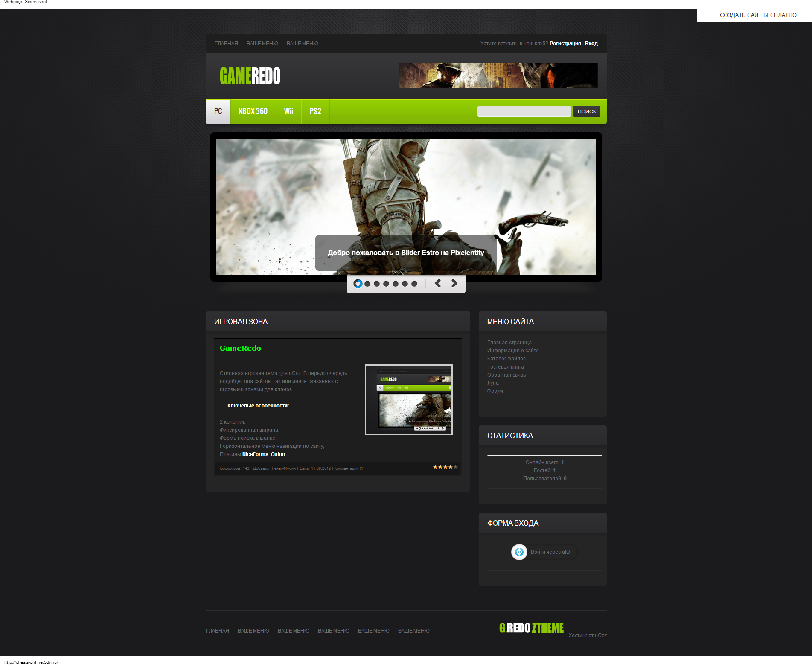The width and height of the screenshot is (812, 665).
Task: Click NiceForms plugin text
Action: (x=255, y=454)
